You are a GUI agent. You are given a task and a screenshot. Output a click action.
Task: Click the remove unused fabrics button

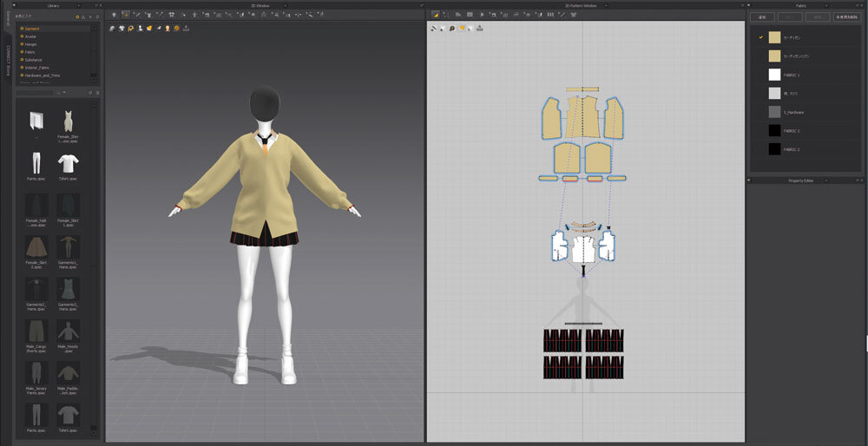click(x=847, y=16)
